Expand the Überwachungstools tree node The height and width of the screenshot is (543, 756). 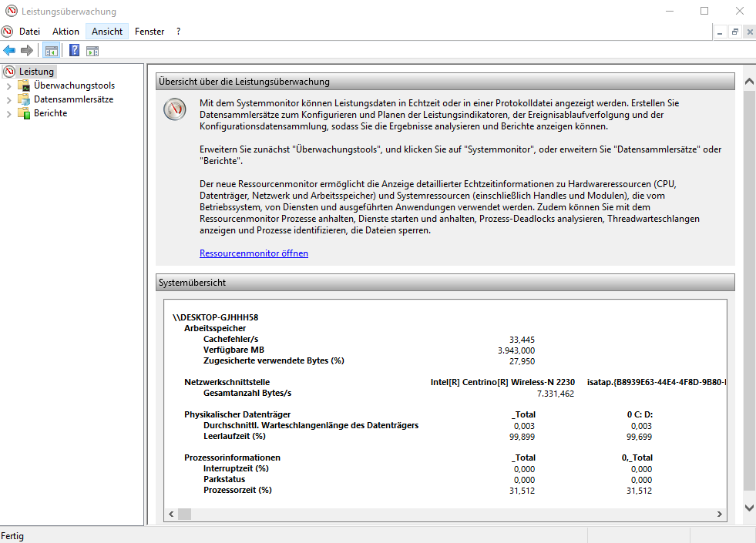8,86
